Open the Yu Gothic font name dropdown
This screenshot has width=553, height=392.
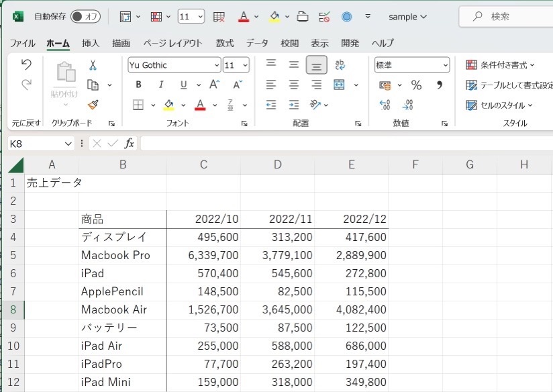[x=217, y=65]
